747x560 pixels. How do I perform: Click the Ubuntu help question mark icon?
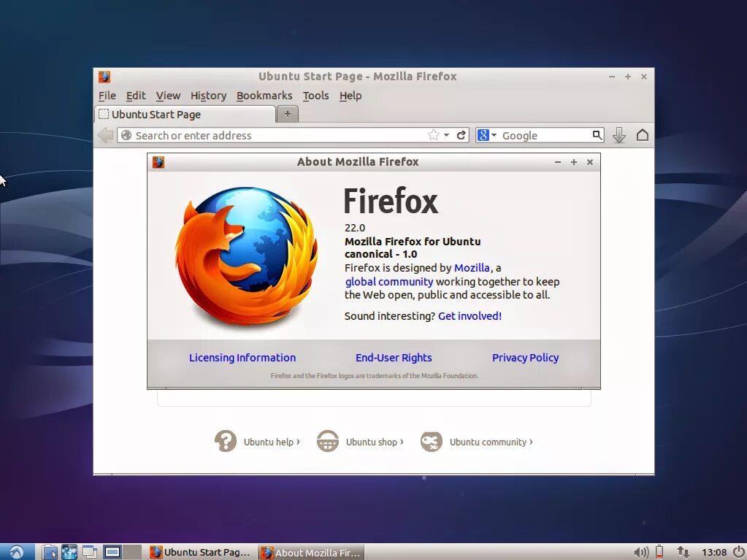[x=226, y=441]
